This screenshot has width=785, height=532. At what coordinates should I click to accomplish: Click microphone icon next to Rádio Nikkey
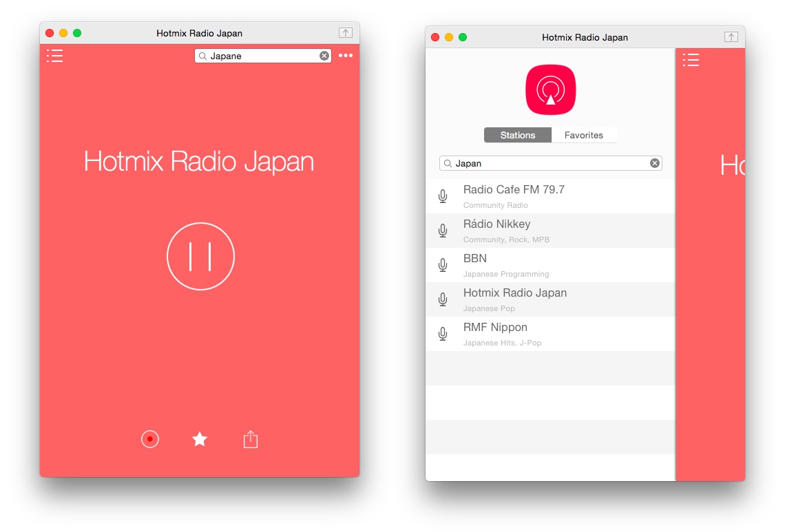443,231
